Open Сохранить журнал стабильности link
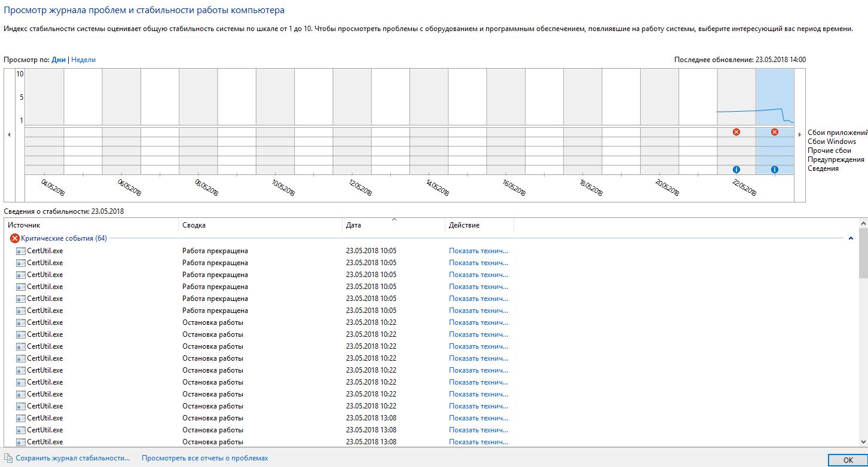 73,458
